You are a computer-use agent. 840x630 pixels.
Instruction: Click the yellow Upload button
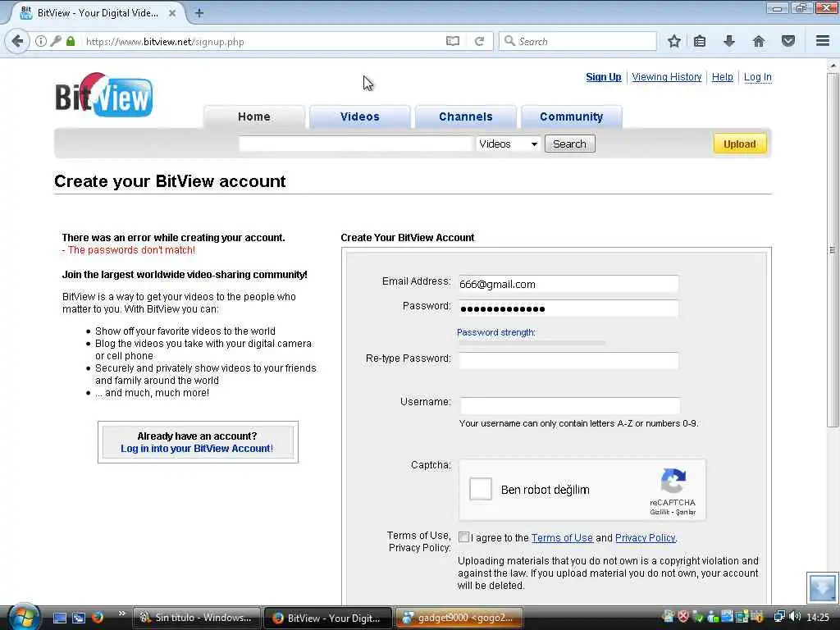pyautogui.click(x=740, y=144)
